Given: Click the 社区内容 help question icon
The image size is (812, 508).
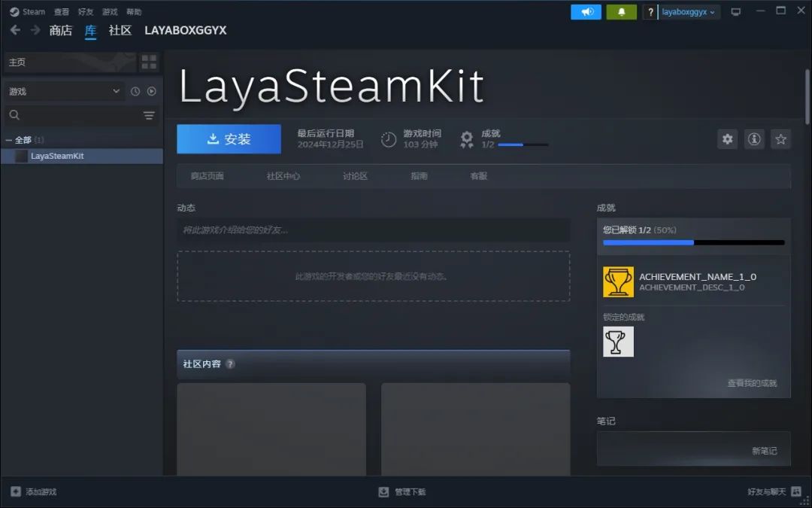Looking at the screenshot, I should [231, 364].
